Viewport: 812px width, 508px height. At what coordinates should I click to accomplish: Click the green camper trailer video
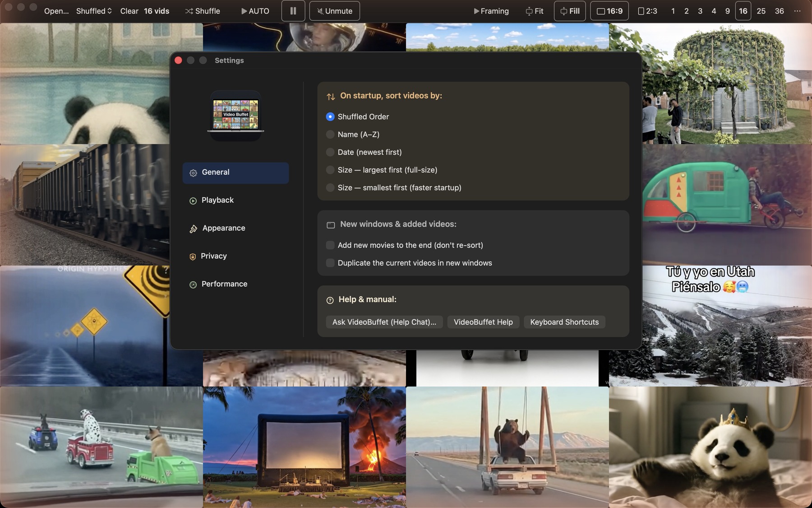(727, 205)
